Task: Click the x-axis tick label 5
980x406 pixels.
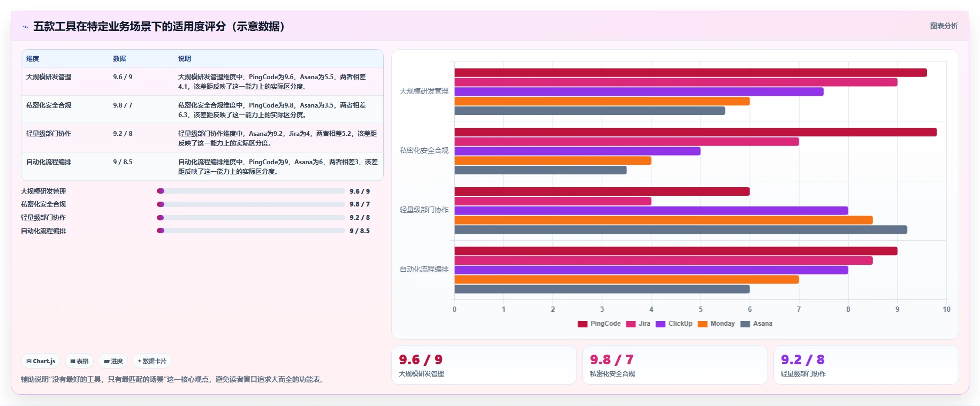Action: [x=701, y=309]
